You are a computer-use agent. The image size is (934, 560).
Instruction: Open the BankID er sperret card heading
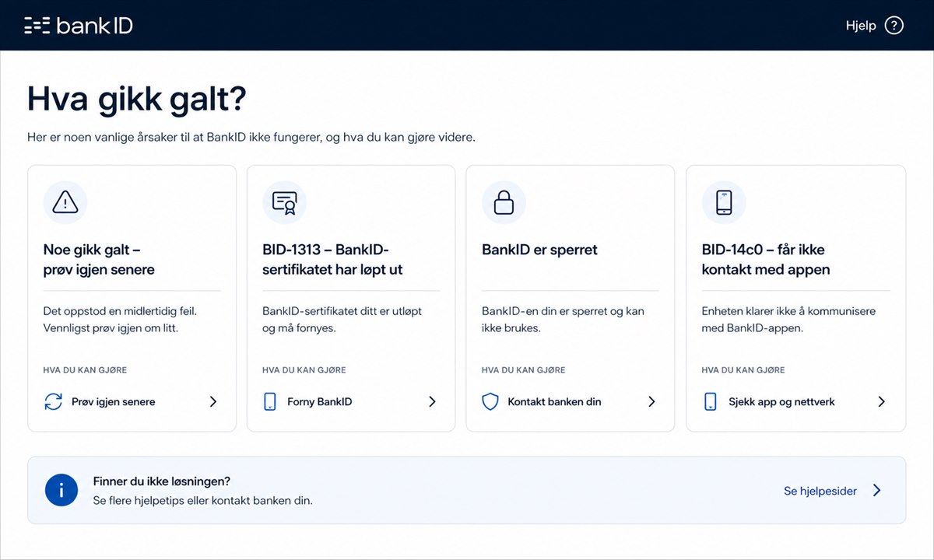pyautogui.click(x=540, y=250)
